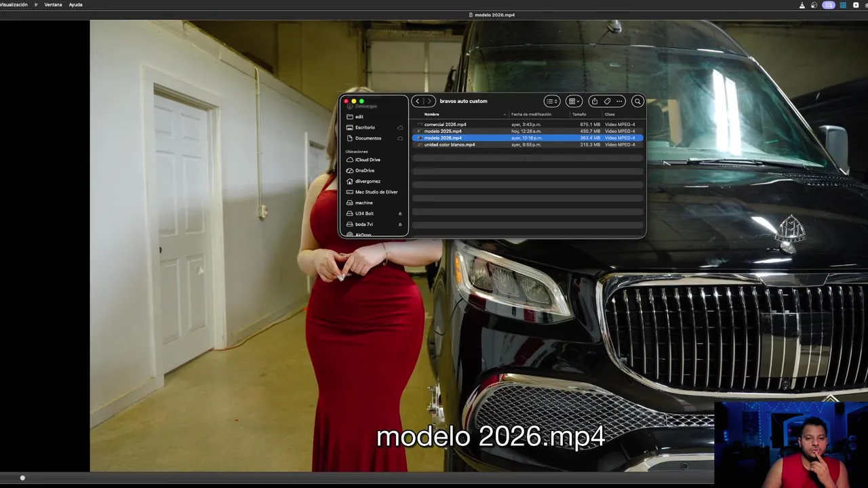
Task: Click the iCloud status icon beside Documentos
Action: pos(400,138)
